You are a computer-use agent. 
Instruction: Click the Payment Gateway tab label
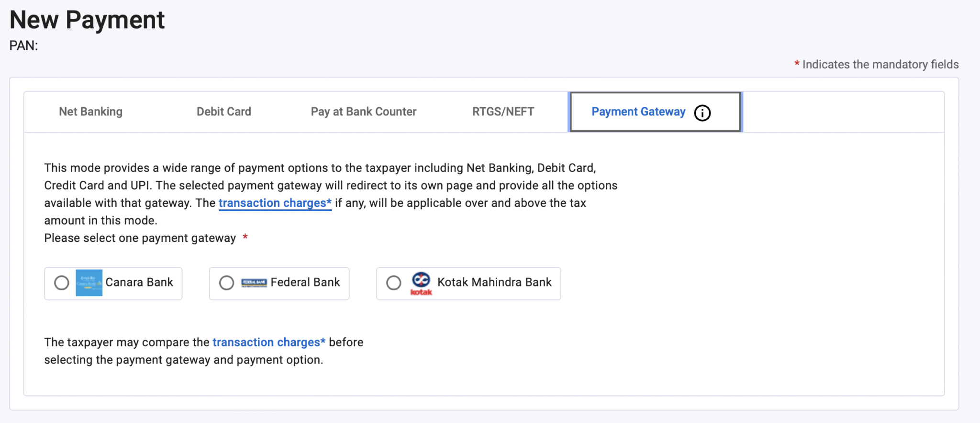pyautogui.click(x=638, y=112)
